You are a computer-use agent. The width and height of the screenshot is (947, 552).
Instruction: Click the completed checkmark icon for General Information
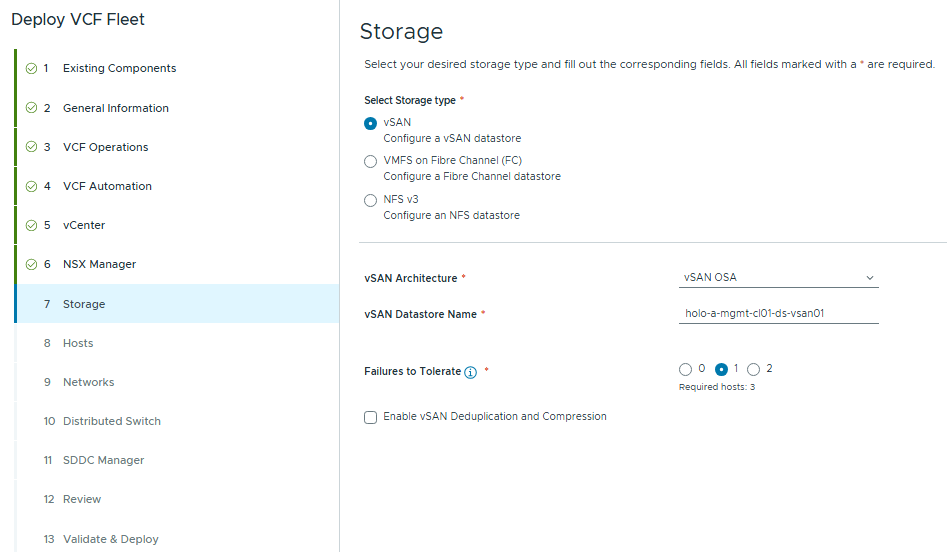32,108
